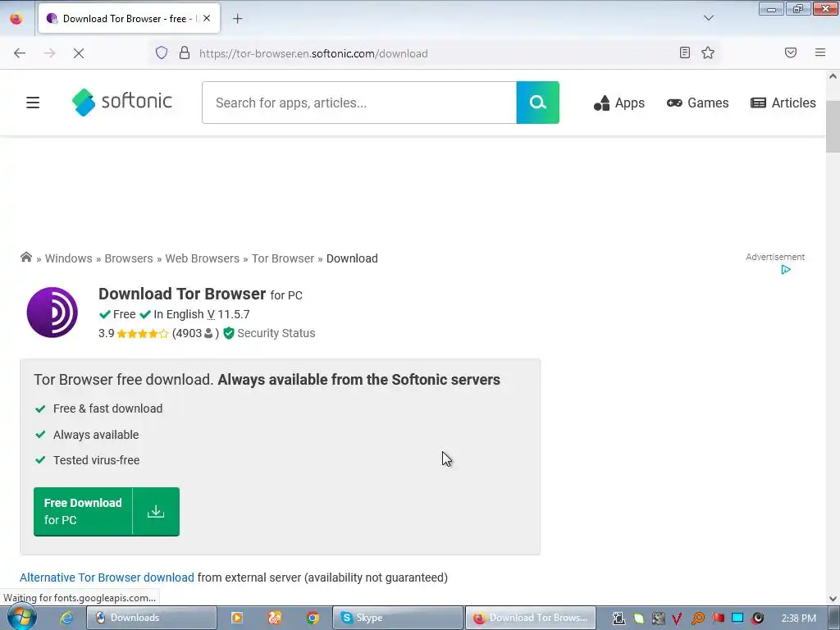This screenshot has width=840, height=630.
Task: Go to Windows breadcrumb link
Action: [69, 258]
